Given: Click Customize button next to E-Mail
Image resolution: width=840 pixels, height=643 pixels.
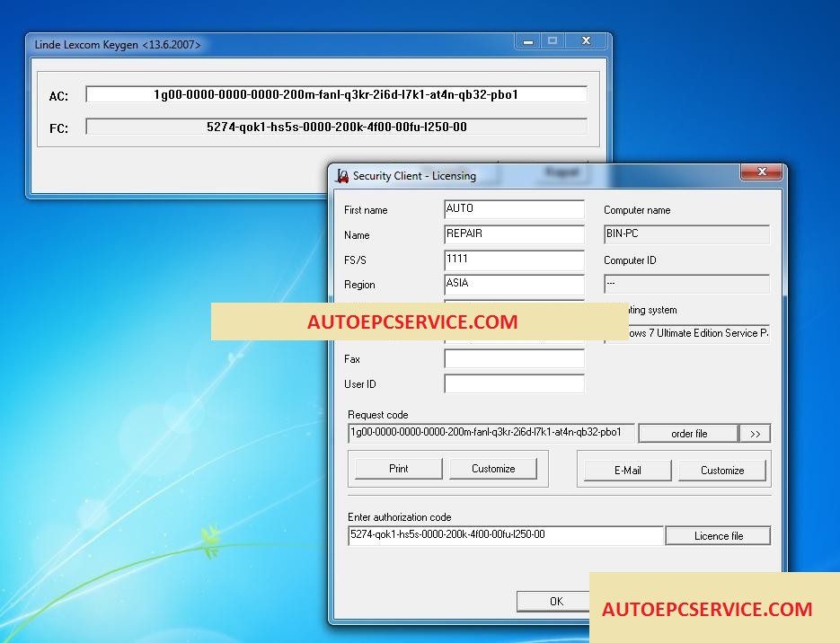Looking at the screenshot, I should [722, 470].
